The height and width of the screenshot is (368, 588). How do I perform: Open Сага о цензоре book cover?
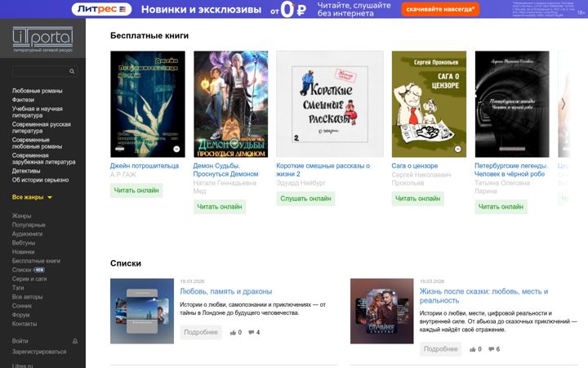(429, 104)
